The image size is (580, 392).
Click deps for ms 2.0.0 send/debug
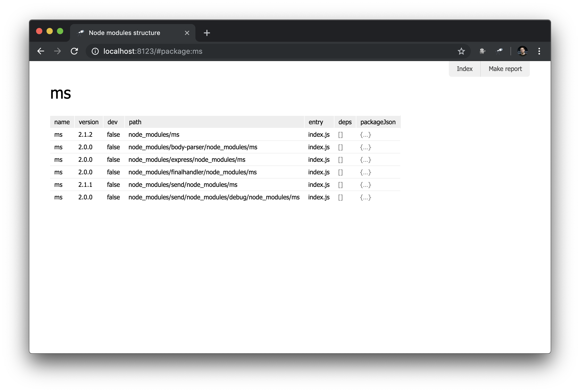(341, 197)
